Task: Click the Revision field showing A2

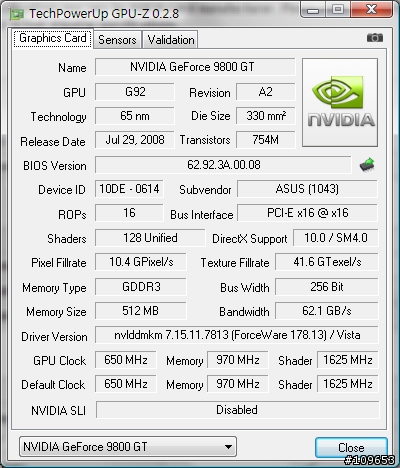Action: [266, 92]
